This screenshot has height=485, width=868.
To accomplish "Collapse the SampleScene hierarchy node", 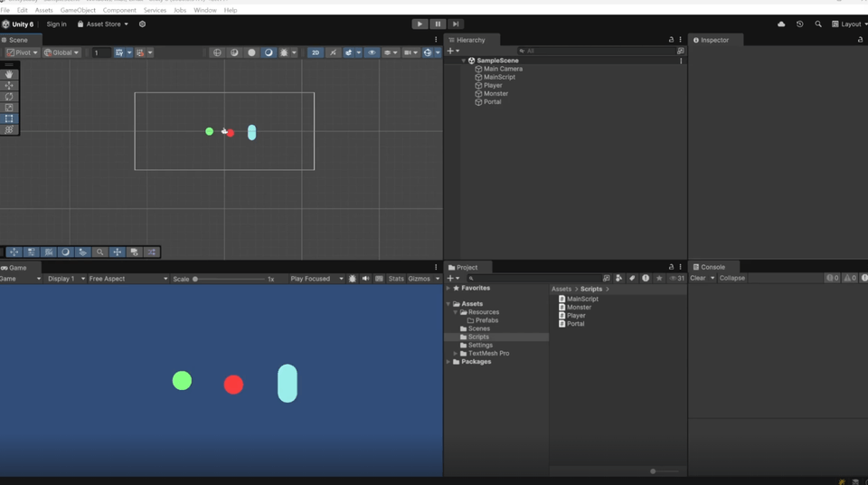I will 464,61.
